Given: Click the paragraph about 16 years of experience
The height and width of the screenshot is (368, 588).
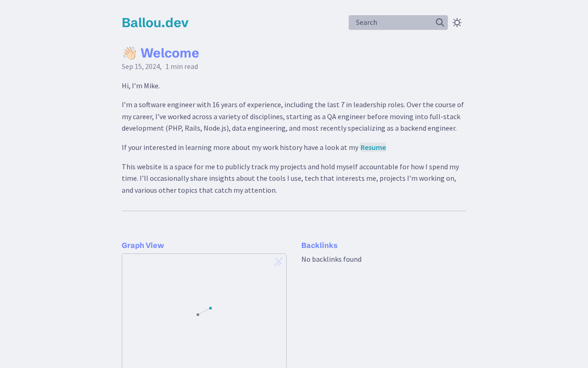Looking at the screenshot, I should point(293,116).
